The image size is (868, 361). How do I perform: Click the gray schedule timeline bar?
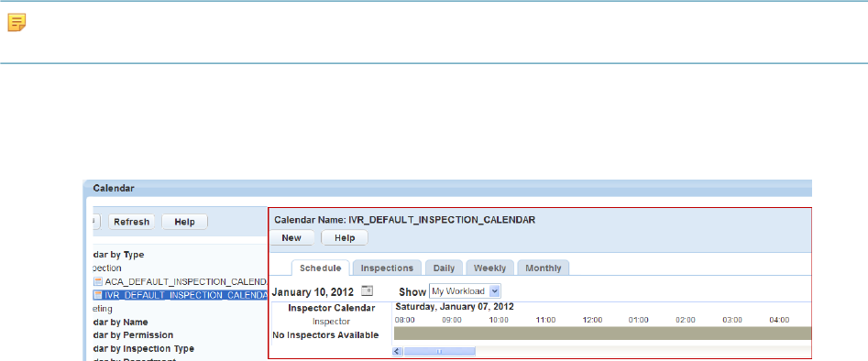(603, 333)
